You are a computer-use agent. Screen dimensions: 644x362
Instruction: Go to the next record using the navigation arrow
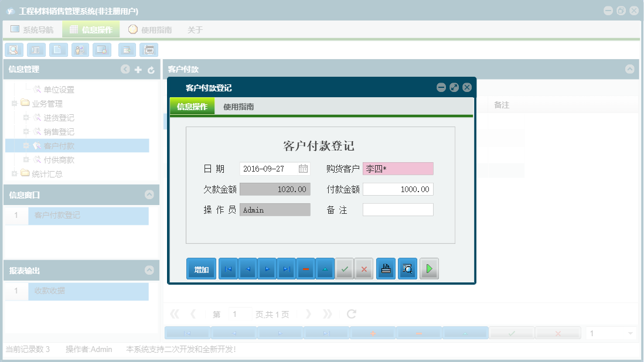267,268
